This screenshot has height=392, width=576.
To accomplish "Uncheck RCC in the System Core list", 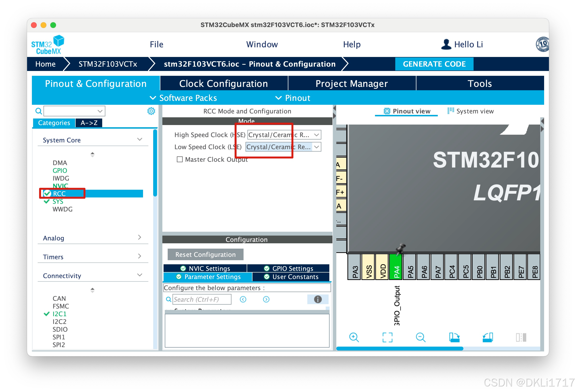I will (47, 193).
